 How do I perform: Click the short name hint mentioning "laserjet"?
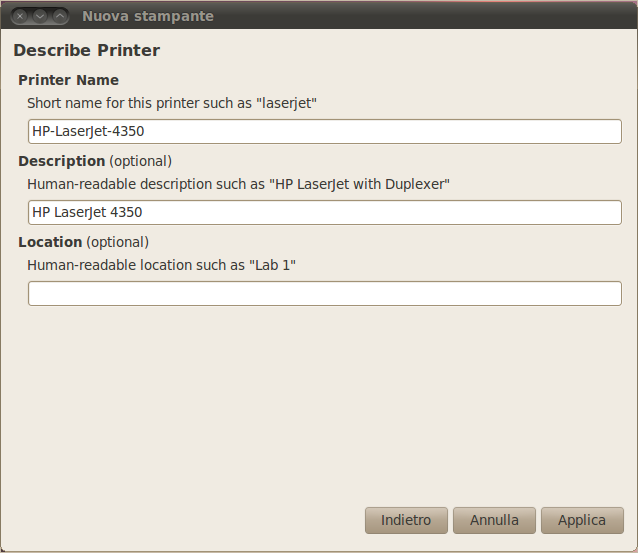coord(171,103)
